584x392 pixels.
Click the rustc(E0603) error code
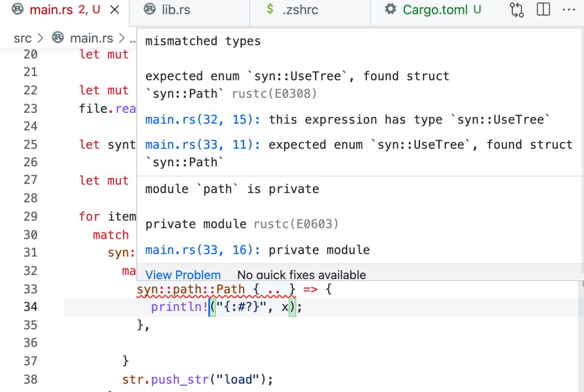[x=296, y=224]
